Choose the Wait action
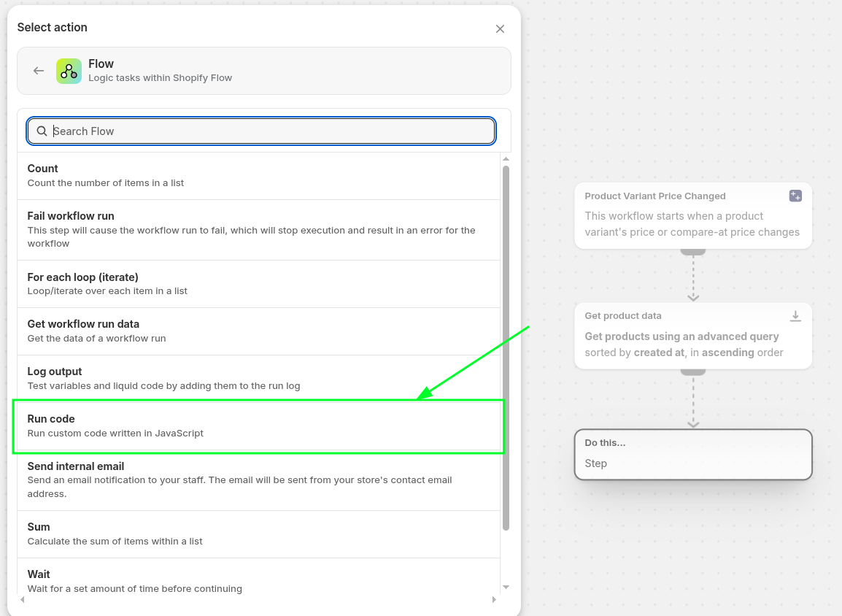 [x=258, y=580]
